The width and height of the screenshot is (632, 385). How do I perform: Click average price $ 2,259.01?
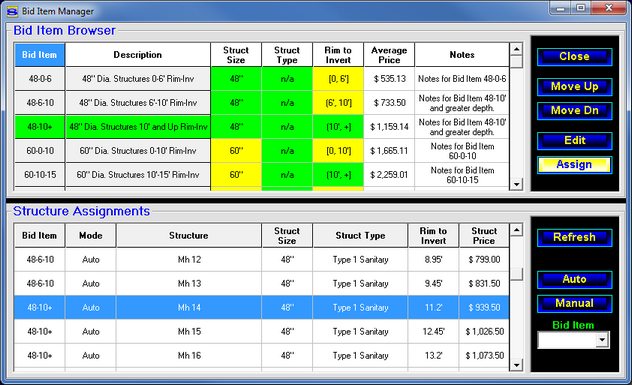389,175
